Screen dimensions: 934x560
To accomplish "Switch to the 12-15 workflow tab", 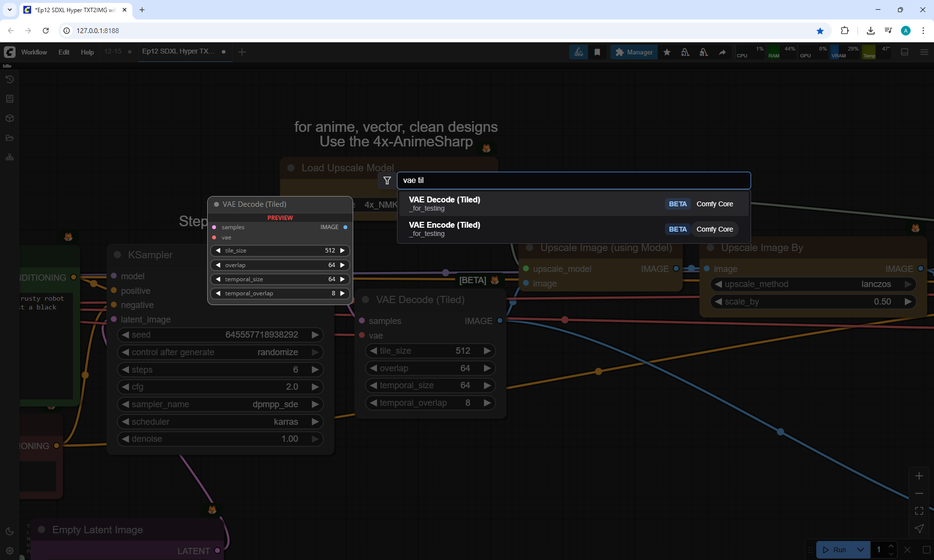I will pos(113,52).
